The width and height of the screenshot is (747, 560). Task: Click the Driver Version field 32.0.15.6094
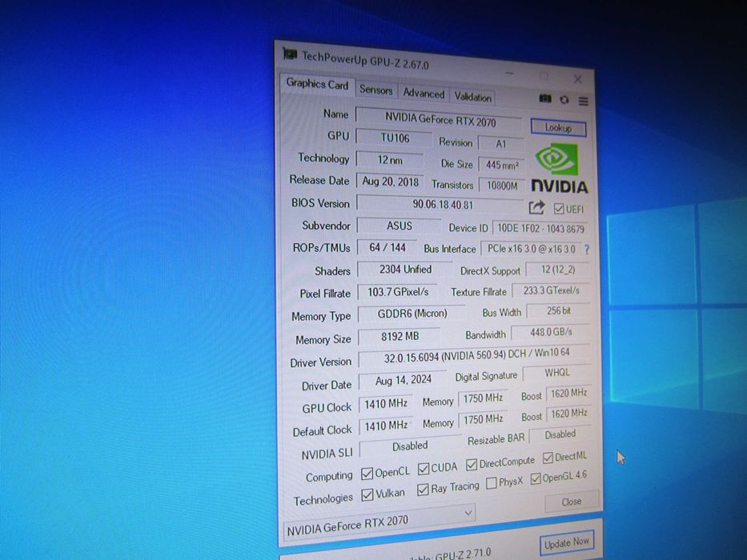tap(476, 355)
